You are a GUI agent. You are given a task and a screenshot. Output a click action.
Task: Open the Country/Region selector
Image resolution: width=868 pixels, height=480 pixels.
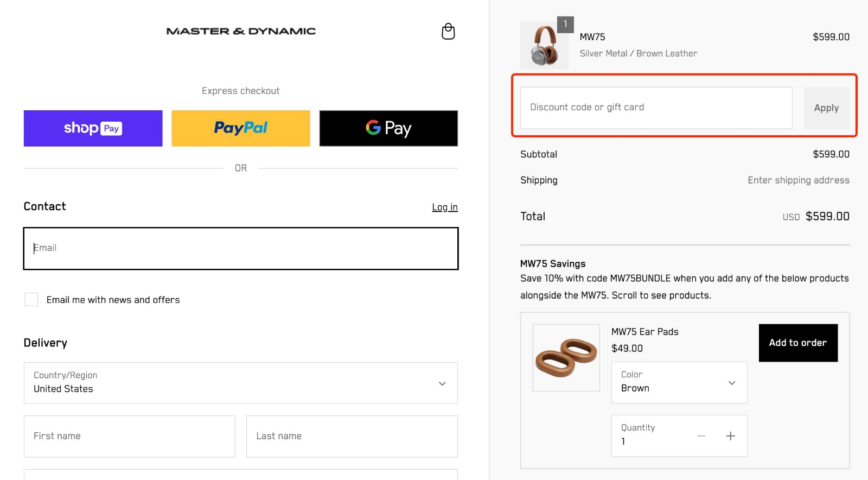pyautogui.click(x=240, y=383)
